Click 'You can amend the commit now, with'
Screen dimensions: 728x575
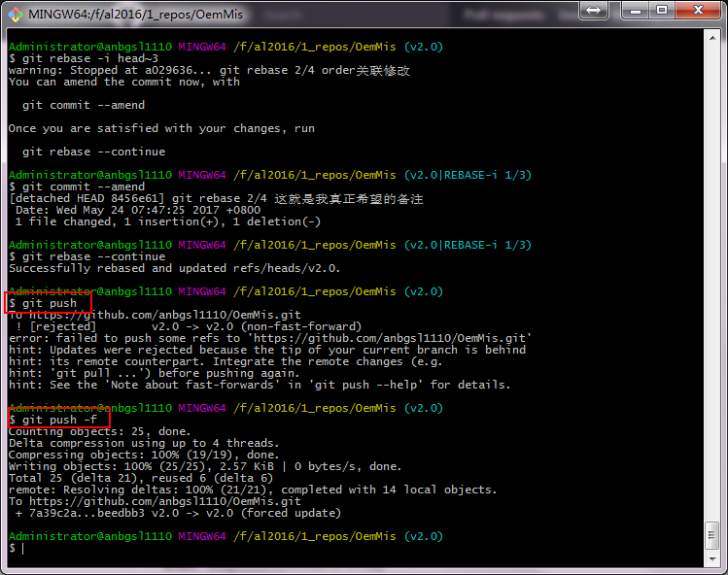coord(124,82)
